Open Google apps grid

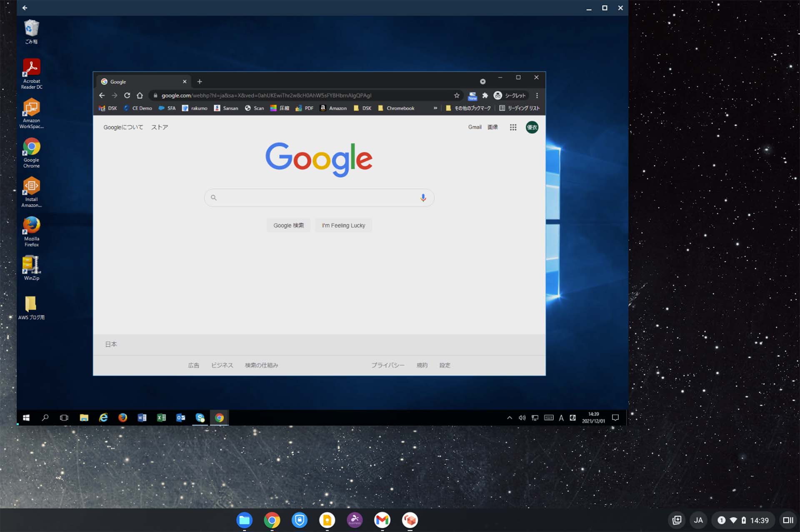tap(513, 127)
